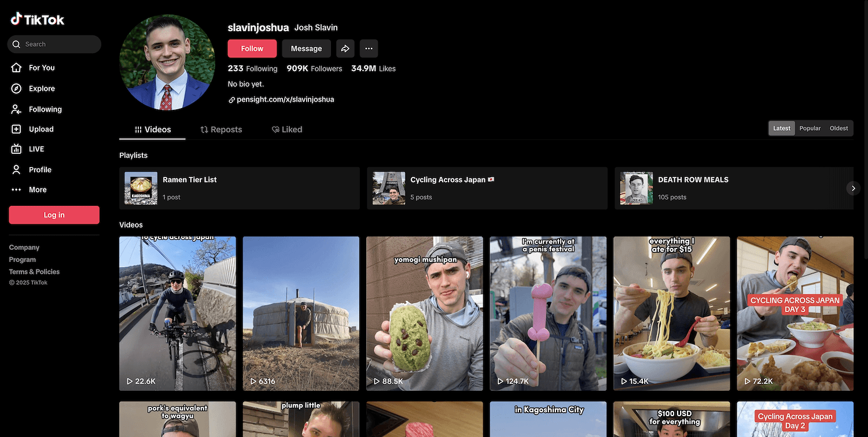Switch to the Reposts tab
The image size is (868, 437).
coord(221,129)
